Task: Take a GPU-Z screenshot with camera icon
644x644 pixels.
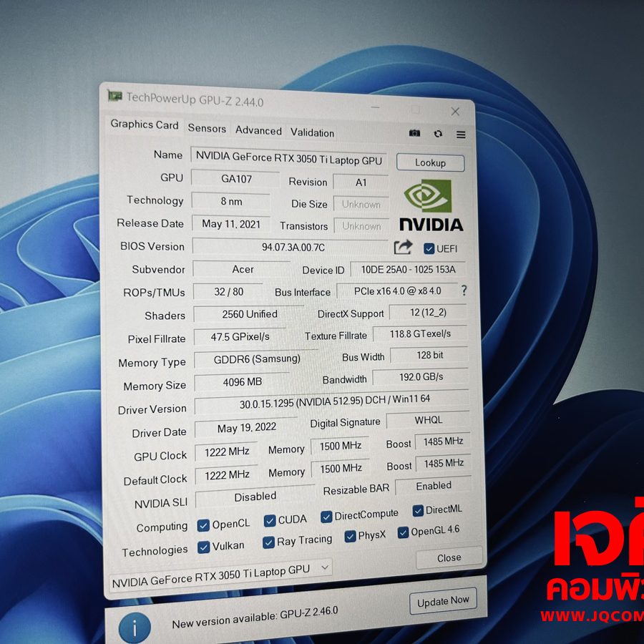Action: tap(414, 133)
